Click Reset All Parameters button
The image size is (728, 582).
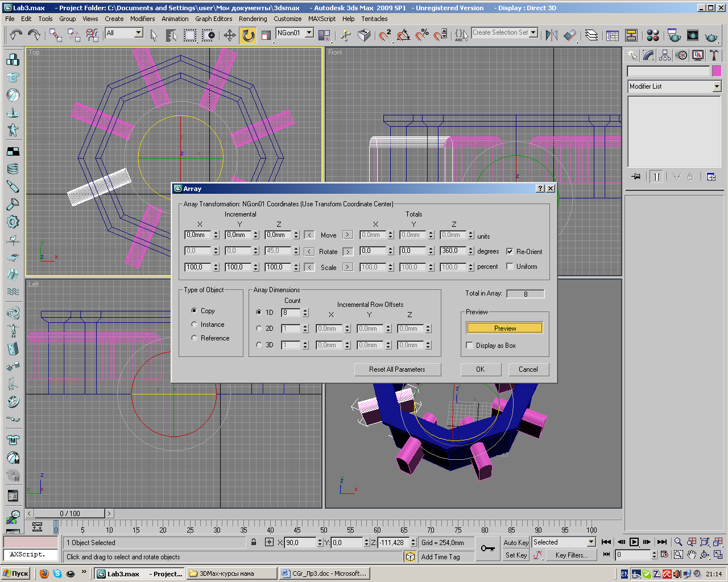click(397, 369)
